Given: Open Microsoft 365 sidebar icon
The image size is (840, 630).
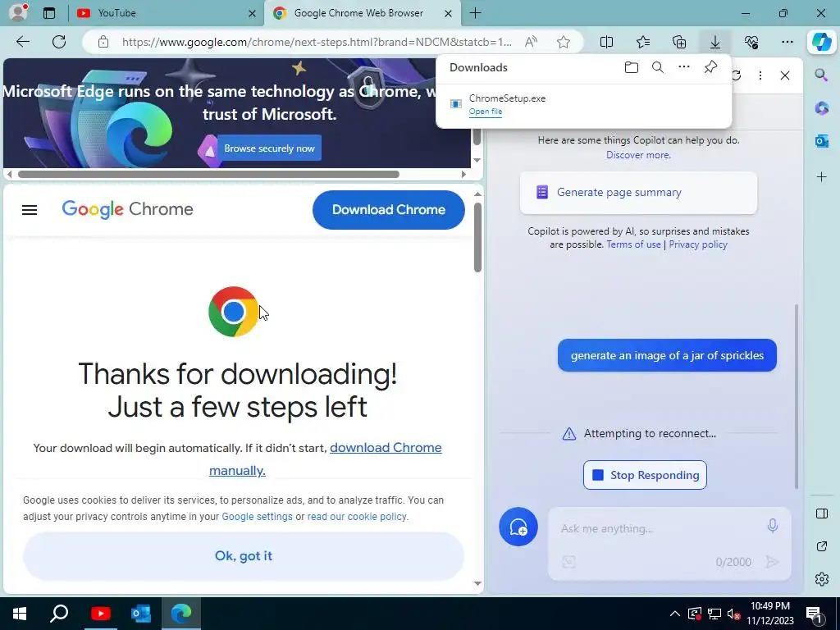Looking at the screenshot, I should tap(821, 107).
